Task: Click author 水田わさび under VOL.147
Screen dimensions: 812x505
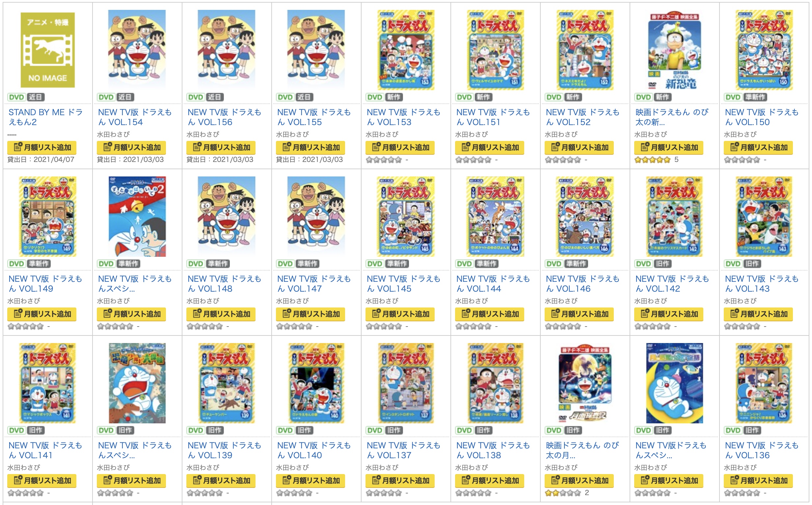Action: (x=292, y=301)
